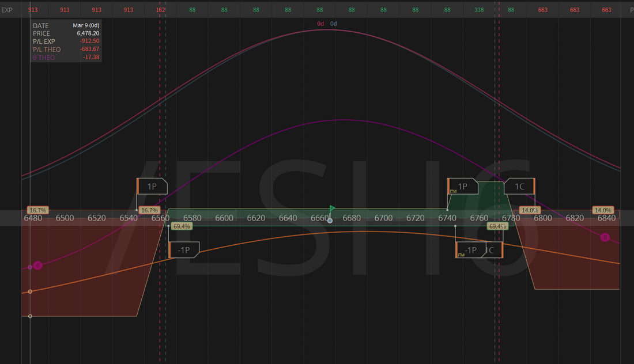Click the 16.7% label at the far left edge

(x=37, y=210)
